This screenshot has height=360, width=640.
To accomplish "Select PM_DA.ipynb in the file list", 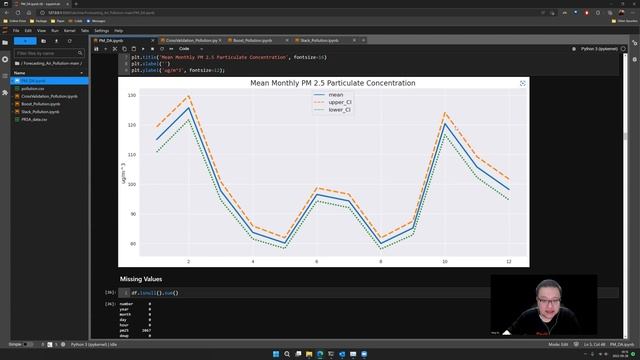I will (49, 81).
